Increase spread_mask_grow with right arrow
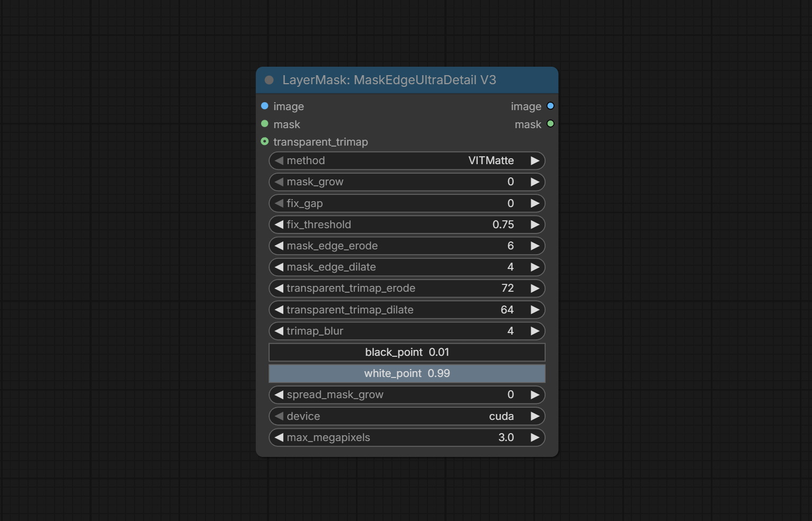812x521 pixels. (x=535, y=395)
